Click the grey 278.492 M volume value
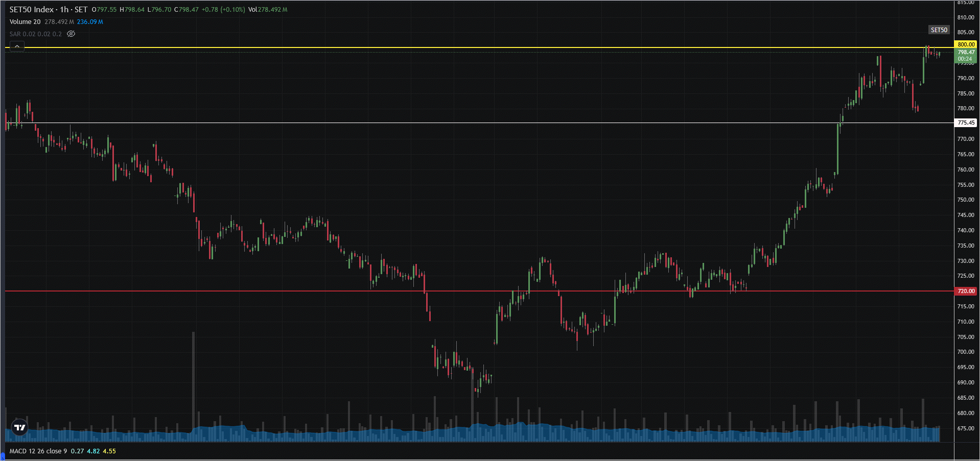The image size is (980, 461). pos(59,22)
